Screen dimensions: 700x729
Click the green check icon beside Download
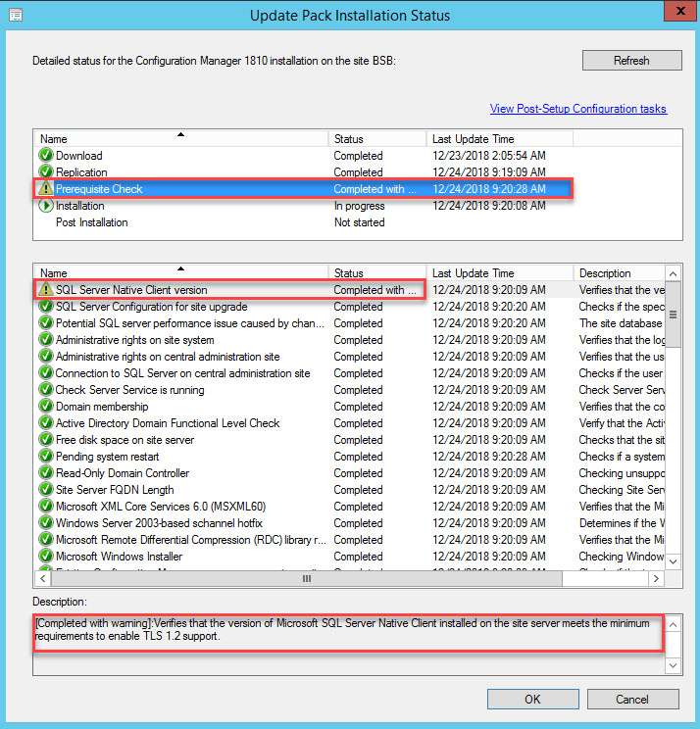[45, 156]
